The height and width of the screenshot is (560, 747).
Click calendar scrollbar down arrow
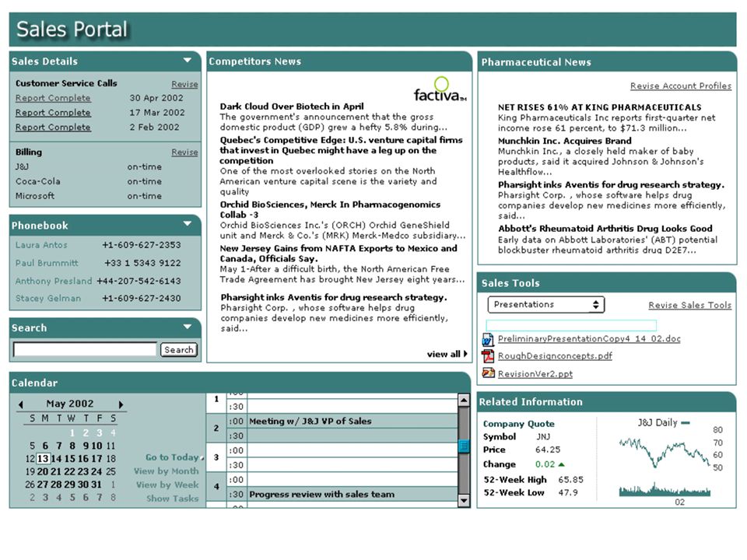pos(464,500)
